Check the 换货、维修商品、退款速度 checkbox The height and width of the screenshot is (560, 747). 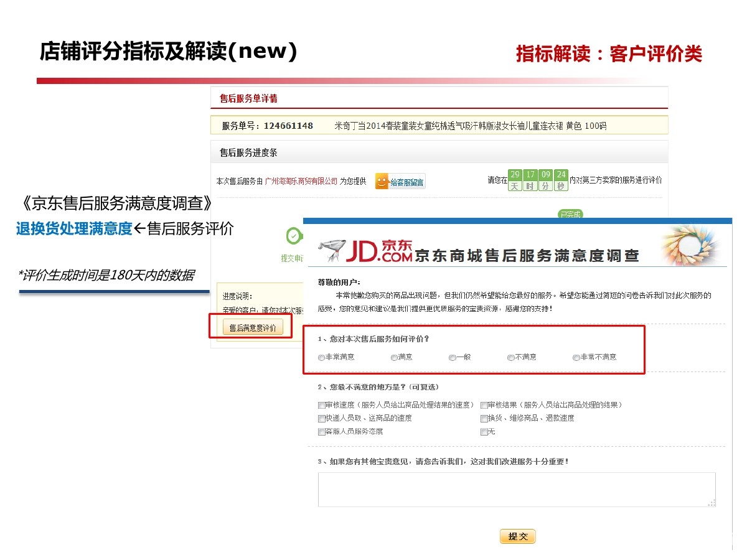point(484,419)
